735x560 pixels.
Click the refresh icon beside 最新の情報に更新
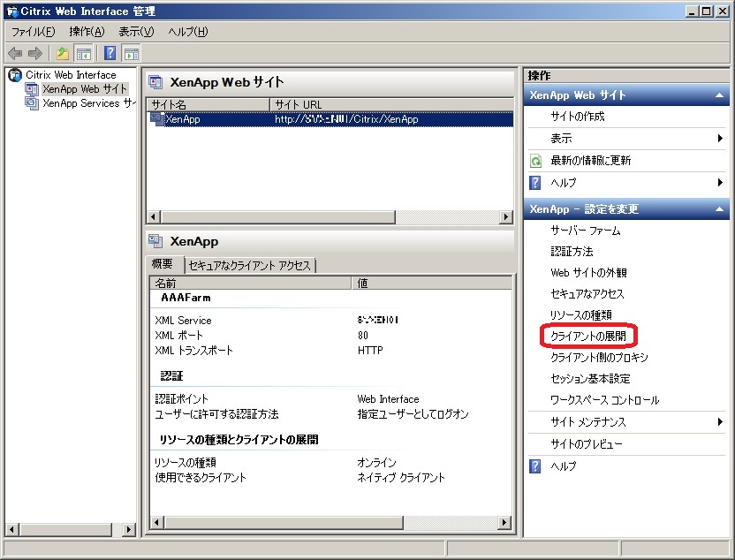pos(535,161)
